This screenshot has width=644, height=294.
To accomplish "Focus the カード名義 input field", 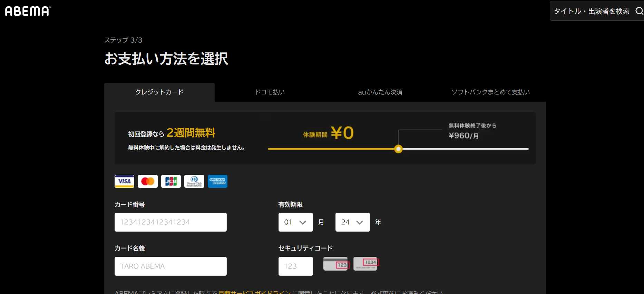I will (170, 266).
